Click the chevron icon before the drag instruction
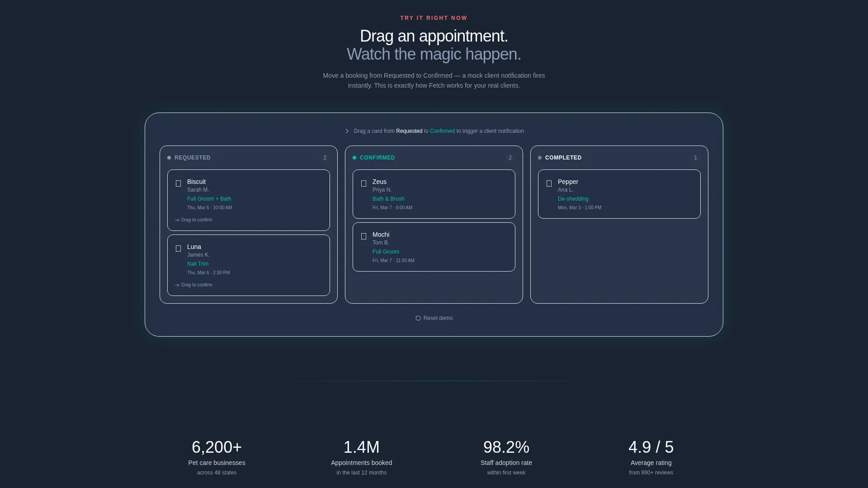 pos(347,131)
